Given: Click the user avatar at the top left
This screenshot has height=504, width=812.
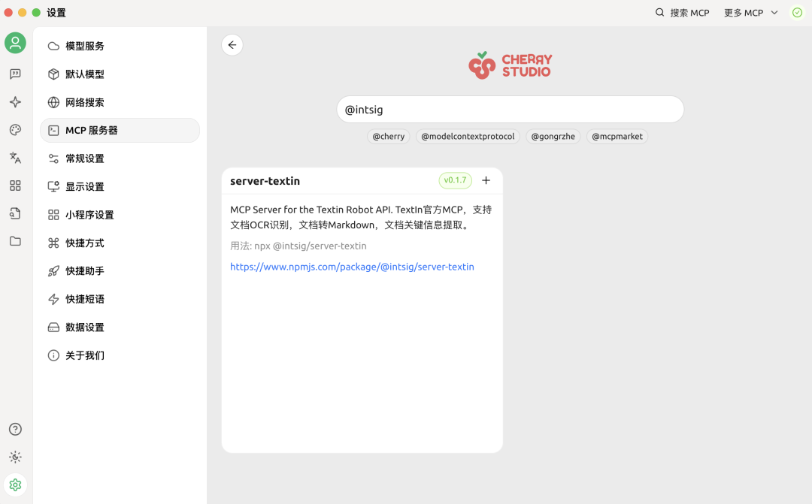Looking at the screenshot, I should tap(15, 43).
